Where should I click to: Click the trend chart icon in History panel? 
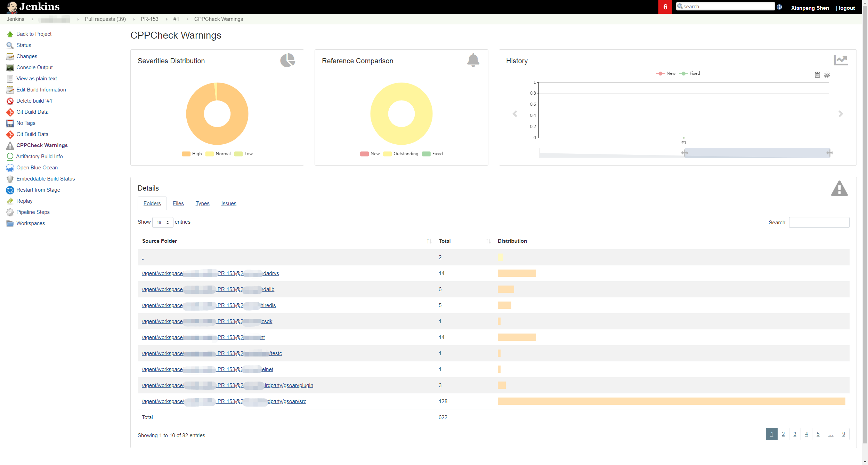pyautogui.click(x=840, y=60)
